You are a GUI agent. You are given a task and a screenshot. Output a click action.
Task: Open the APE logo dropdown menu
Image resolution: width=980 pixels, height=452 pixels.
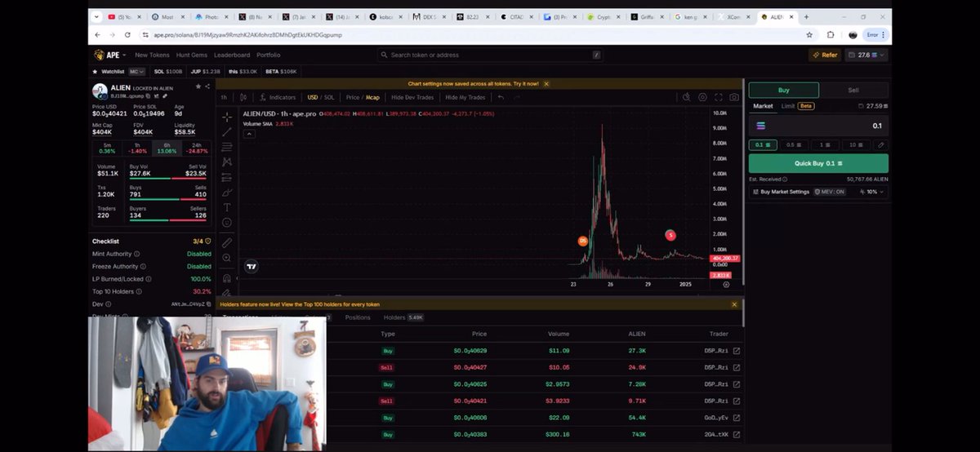(x=124, y=55)
